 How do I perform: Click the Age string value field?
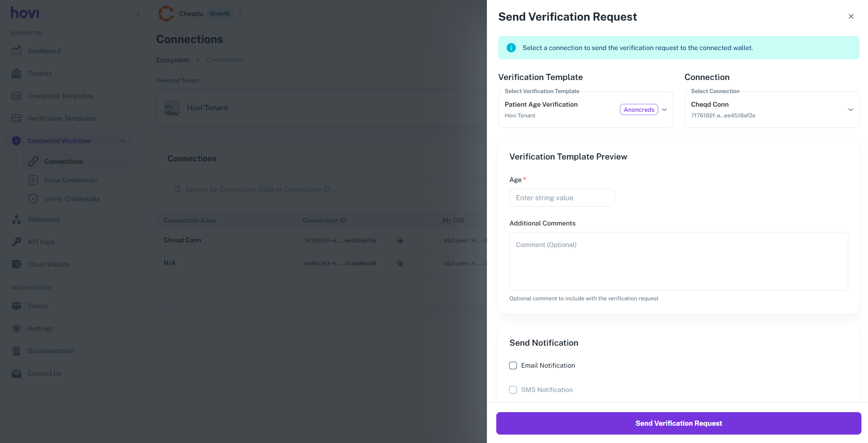562,198
